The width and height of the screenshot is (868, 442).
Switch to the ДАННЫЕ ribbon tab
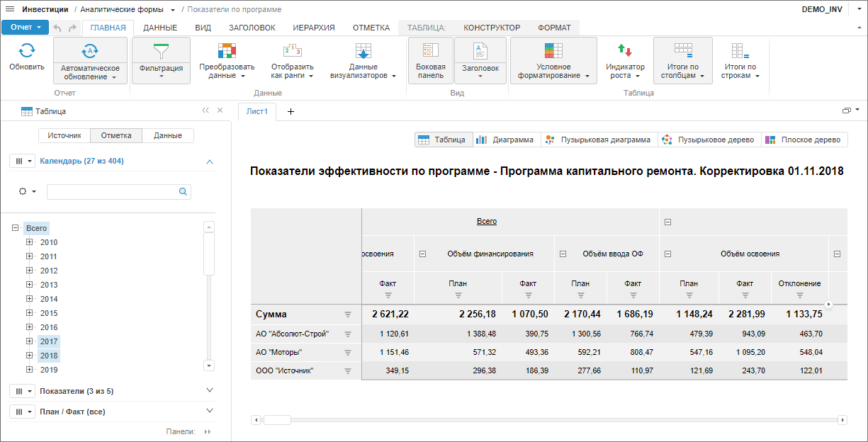click(x=160, y=28)
